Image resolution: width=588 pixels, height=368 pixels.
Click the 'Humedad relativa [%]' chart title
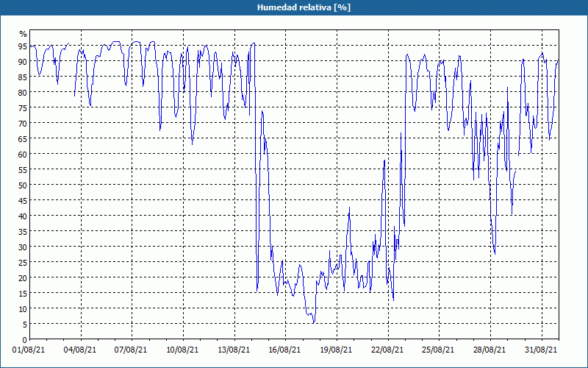point(304,7)
